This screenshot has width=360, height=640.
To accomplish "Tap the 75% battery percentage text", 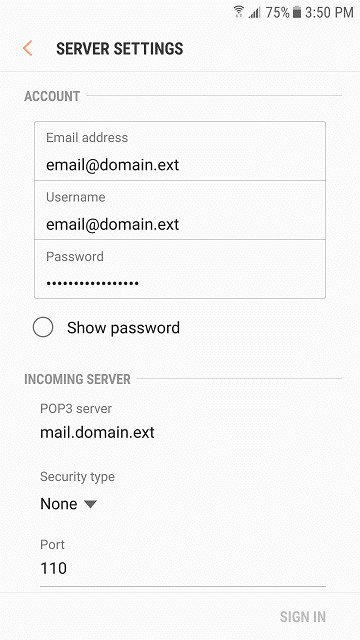I will point(277,13).
